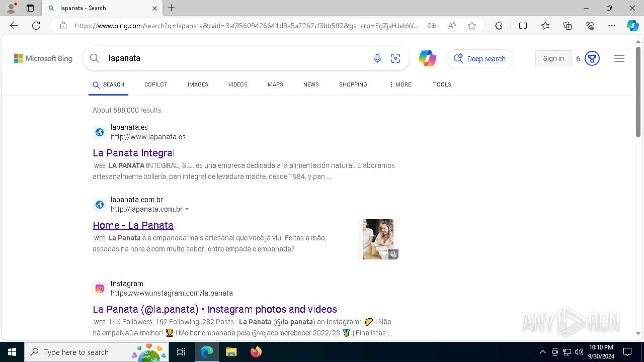Open the Windows Start menu
The image size is (644, 362).
pos(12,352)
